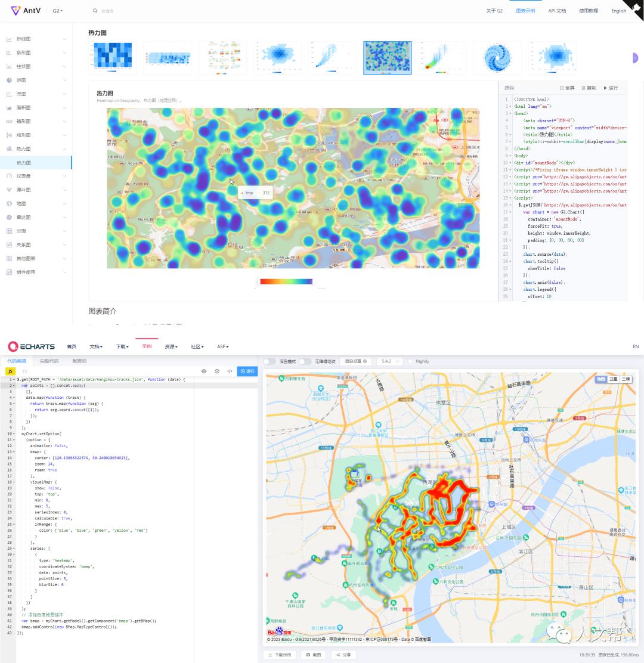Click the search magnifier icon in AntV header

pyautogui.click(x=95, y=11)
